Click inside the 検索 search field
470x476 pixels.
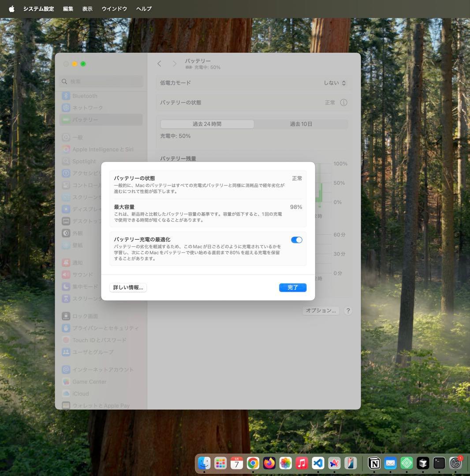click(101, 81)
